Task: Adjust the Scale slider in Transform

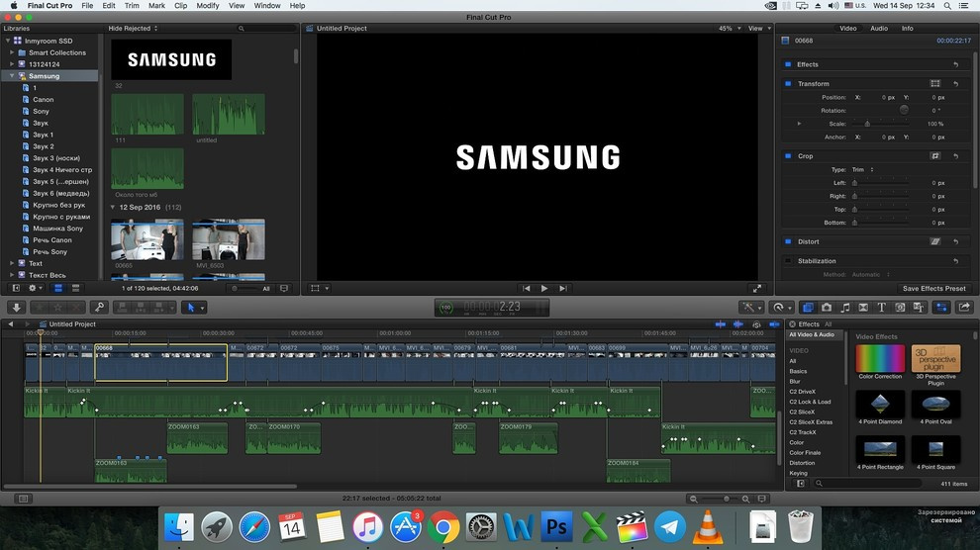Action: pyautogui.click(x=868, y=124)
